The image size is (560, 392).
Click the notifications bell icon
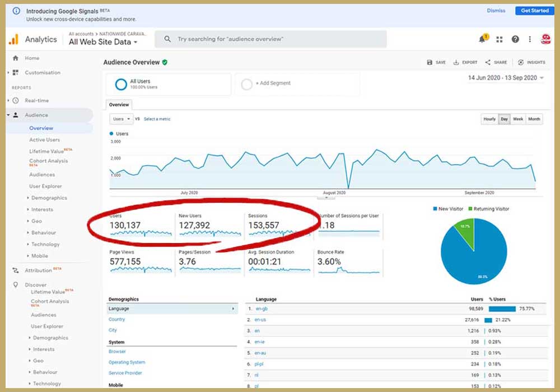(x=482, y=39)
